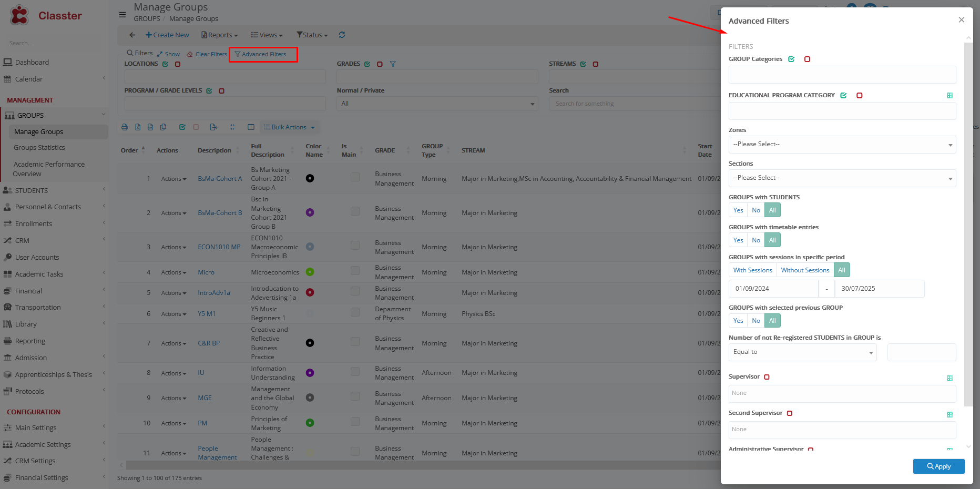980x489 pixels.
Task: Open Groups Statistics in the sidebar
Action: (39, 148)
